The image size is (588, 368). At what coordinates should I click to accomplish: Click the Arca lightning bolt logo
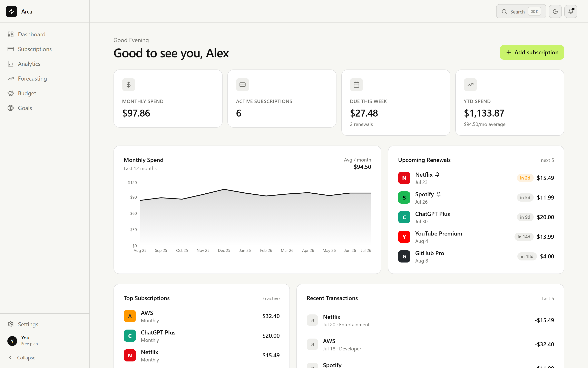[x=11, y=11]
